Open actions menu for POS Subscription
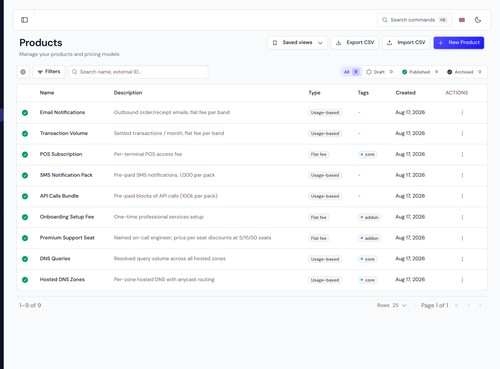 coord(462,154)
